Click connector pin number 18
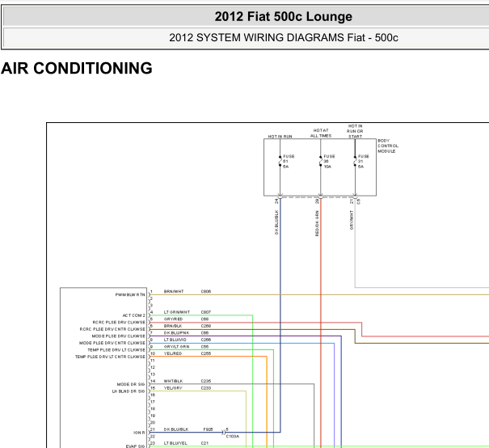Image resolution: width=489 pixels, height=448 pixels. point(153,408)
